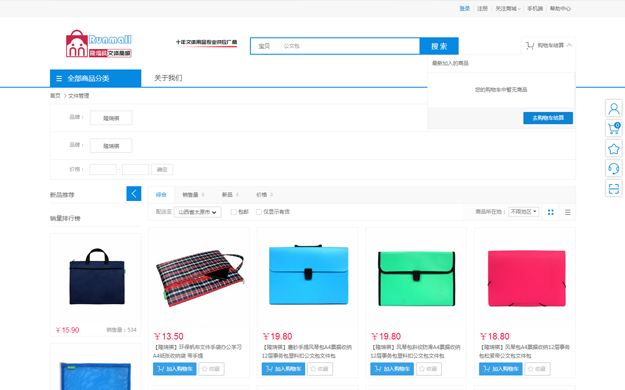The width and height of the screenshot is (625, 390).
Task: Add the ¥13.50 plaid bag to cart
Action: [x=175, y=369]
